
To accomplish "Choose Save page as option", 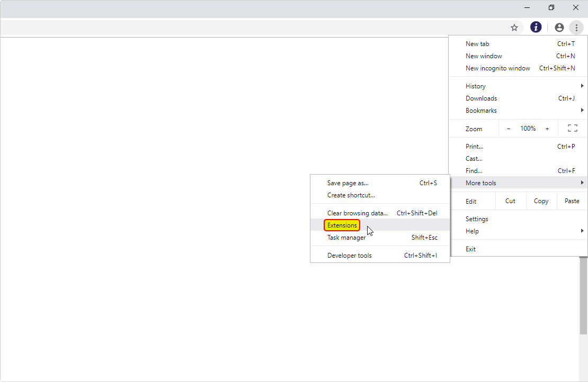I will click(x=348, y=183).
